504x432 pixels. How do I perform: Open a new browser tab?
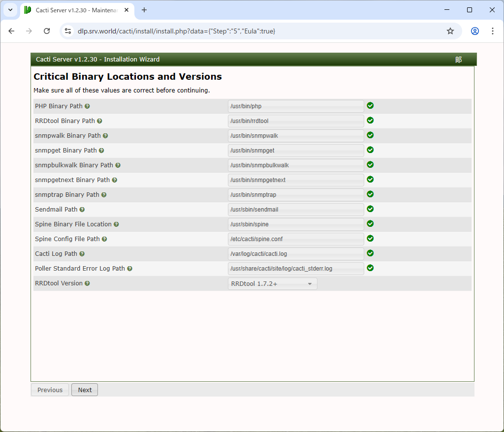(x=144, y=10)
